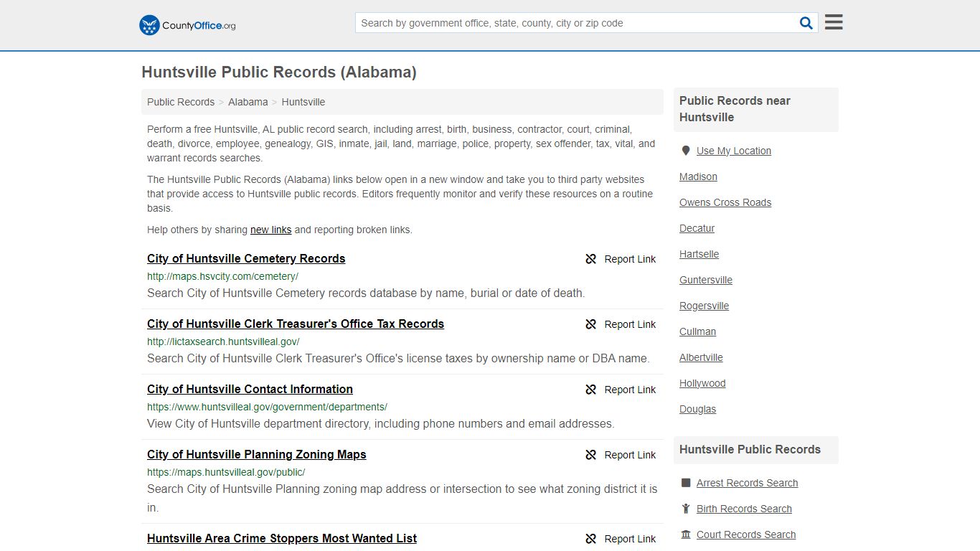
Task: Click broken-link icon for Crime Stoppers list
Action: point(591,539)
